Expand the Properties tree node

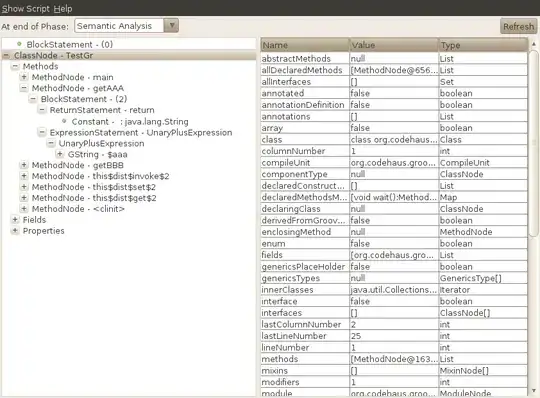click(15, 230)
